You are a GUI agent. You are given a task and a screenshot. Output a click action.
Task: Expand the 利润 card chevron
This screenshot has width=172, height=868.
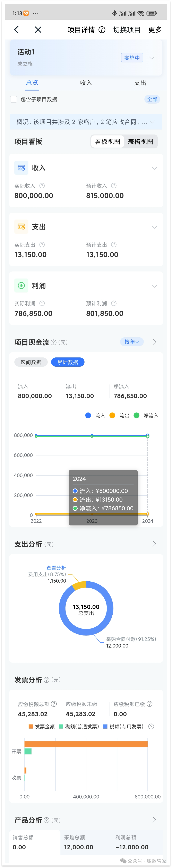point(154,286)
